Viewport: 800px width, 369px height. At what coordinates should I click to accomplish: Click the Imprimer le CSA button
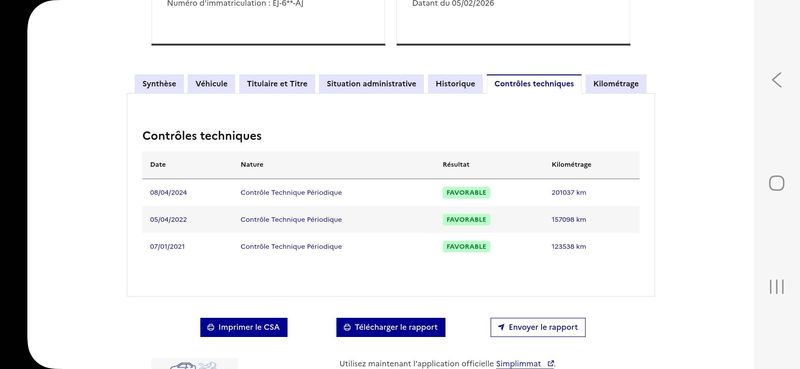(x=244, y=328)
